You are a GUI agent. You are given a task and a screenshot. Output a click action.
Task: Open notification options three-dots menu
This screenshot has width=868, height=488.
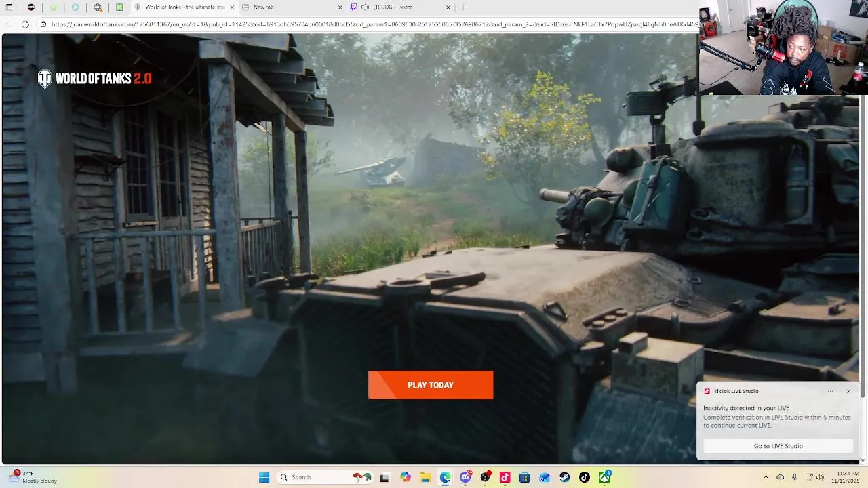[830, 391]
